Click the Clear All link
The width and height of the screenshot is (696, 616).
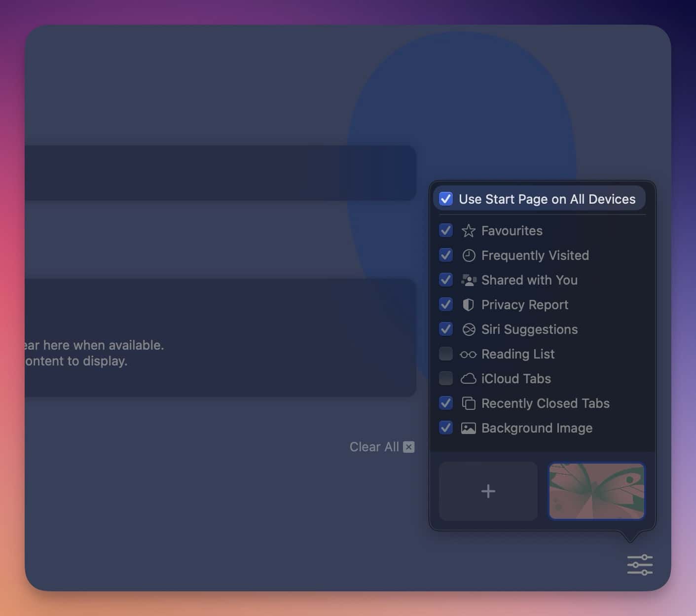(x=374, y=446)
